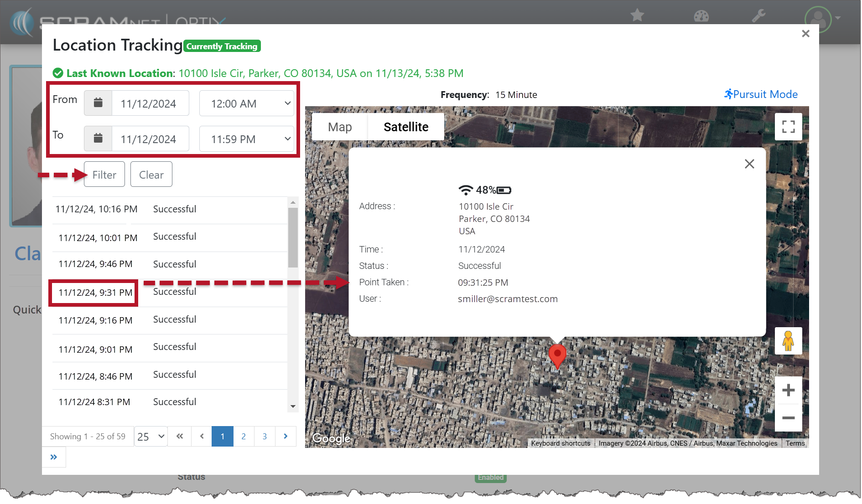Activate Pursuit Mode link
Viewport: 862px width, 504px height.
click(x=761, y=94)
